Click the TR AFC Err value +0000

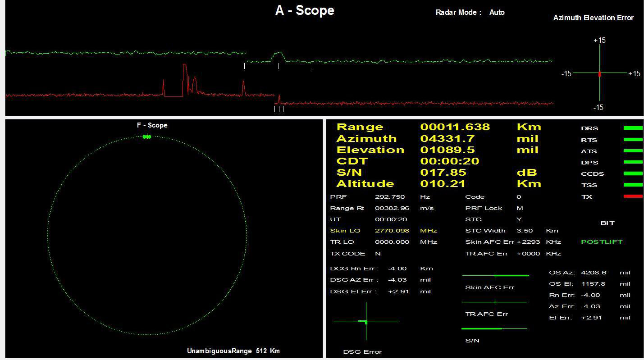[x=528, y=254]
